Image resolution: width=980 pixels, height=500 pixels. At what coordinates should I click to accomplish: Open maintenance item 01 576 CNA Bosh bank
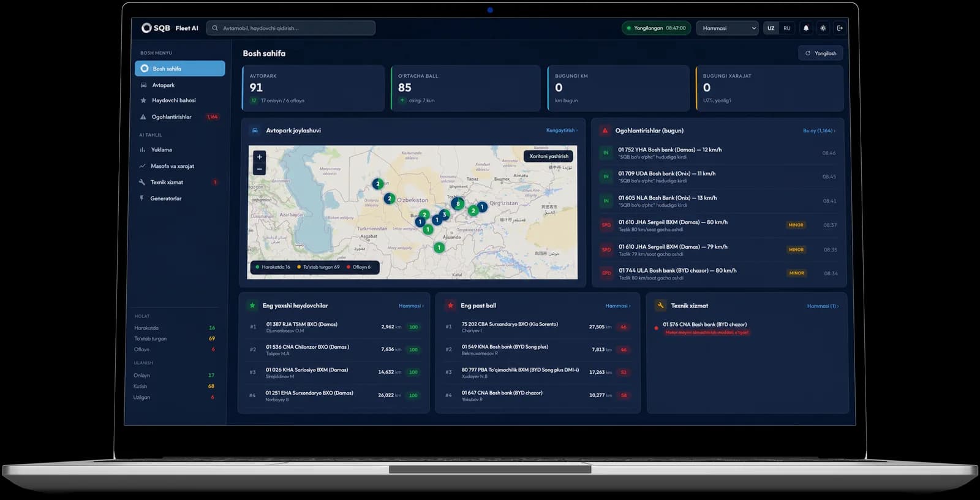pos(747,328)
